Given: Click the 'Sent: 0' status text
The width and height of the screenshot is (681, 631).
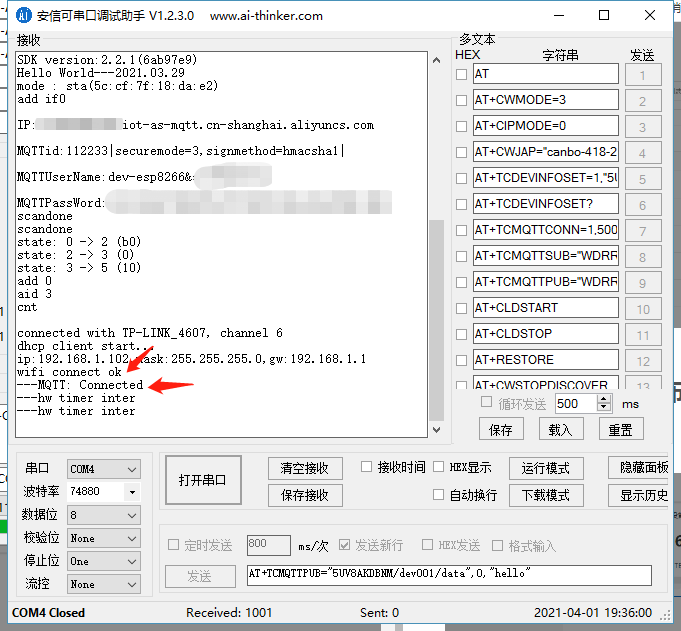Looking at the screenshot, I should [379, 613].
